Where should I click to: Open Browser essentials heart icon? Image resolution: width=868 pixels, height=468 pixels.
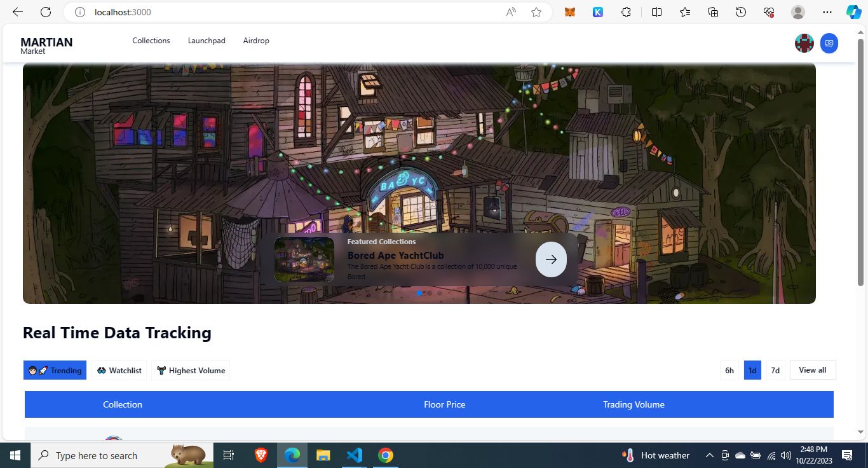(769, 12)
